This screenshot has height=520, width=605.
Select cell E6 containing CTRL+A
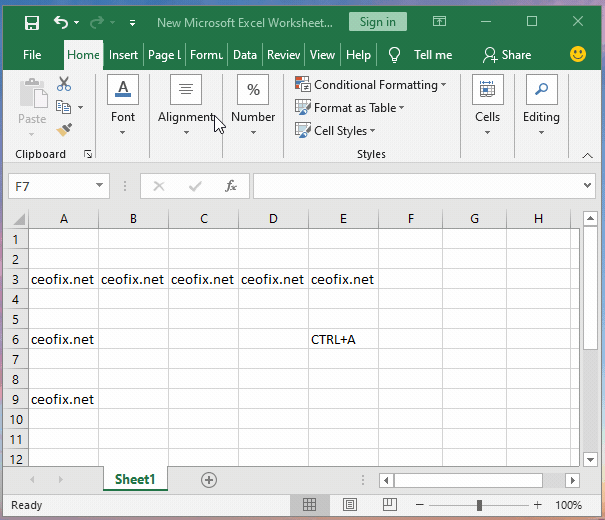tap(343, 339)
